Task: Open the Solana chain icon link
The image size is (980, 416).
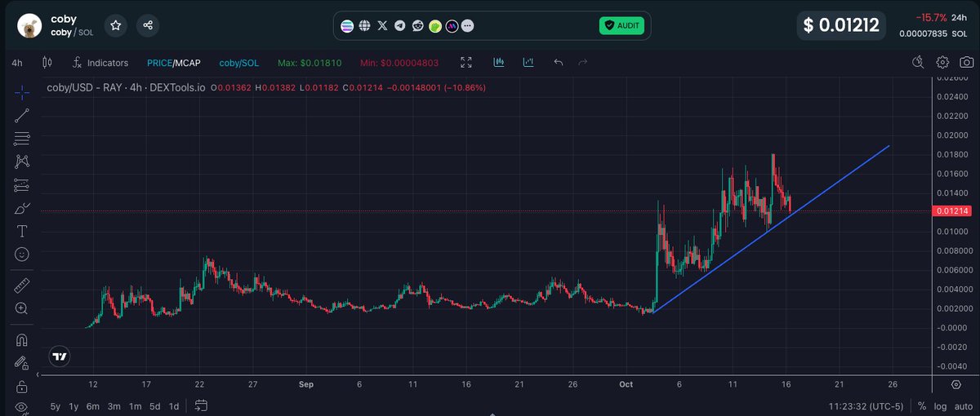Action: (x=348, y=26)
